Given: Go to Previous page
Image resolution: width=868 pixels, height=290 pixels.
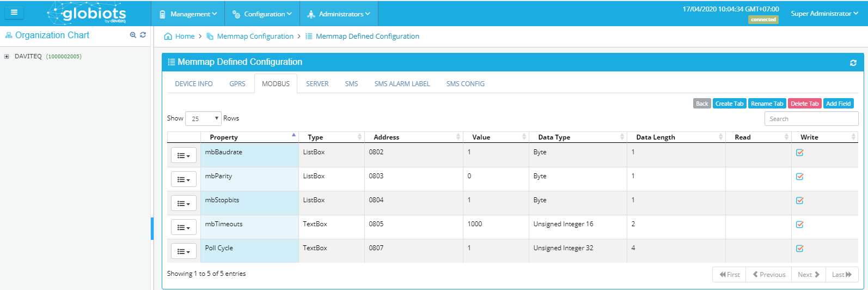Looking at the screenshot, I should tap(769, 275).
